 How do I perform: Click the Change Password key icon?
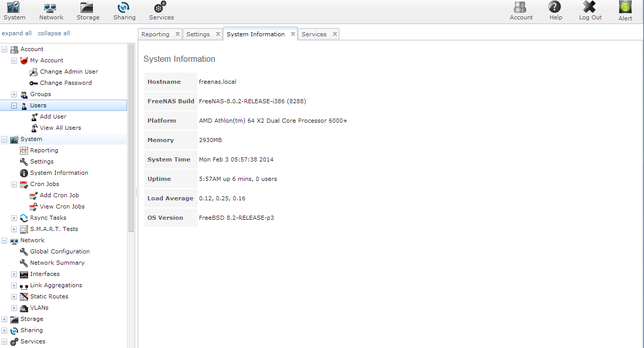click(34, 83)
